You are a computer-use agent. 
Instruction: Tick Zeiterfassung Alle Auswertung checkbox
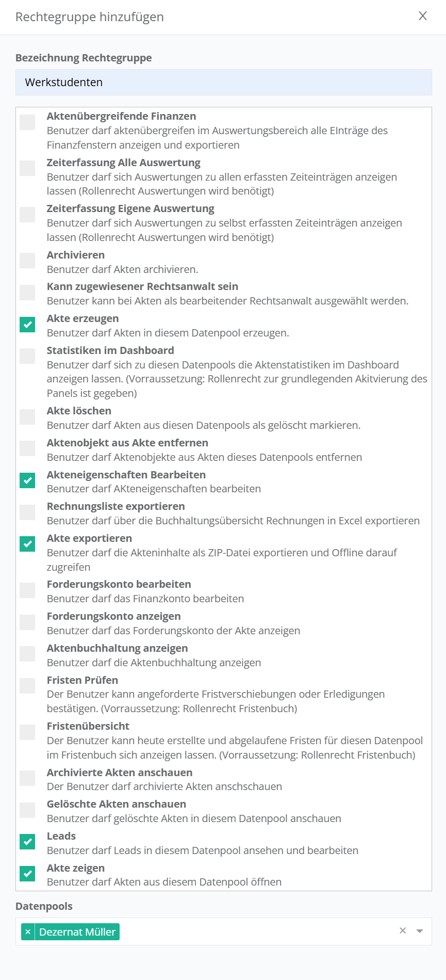pyautogui.click(x=27, y=168)
